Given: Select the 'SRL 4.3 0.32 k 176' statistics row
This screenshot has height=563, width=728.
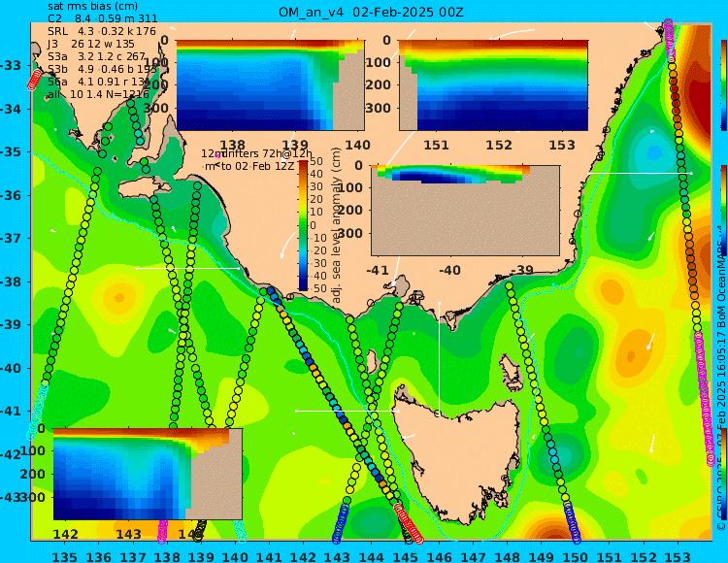Looking at the screenshot, I should pyautogui.click(x=102, y=32).
